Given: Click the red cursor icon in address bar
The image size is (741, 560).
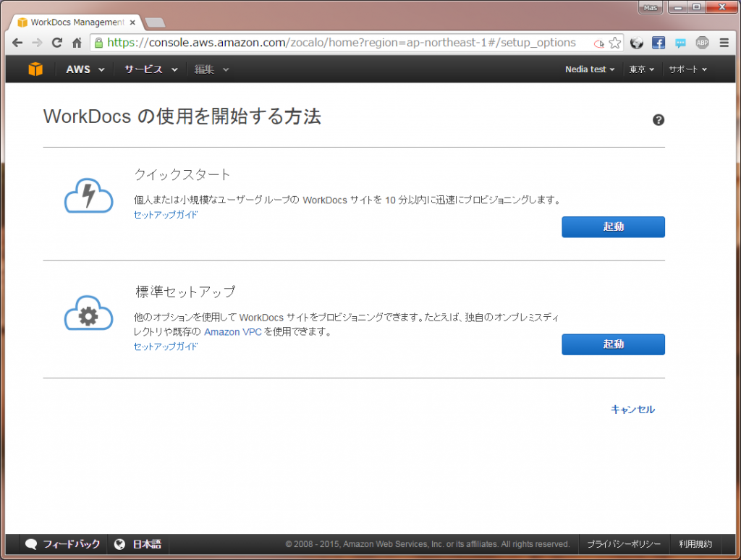Looking at the screenshot, I should (598, 43).
